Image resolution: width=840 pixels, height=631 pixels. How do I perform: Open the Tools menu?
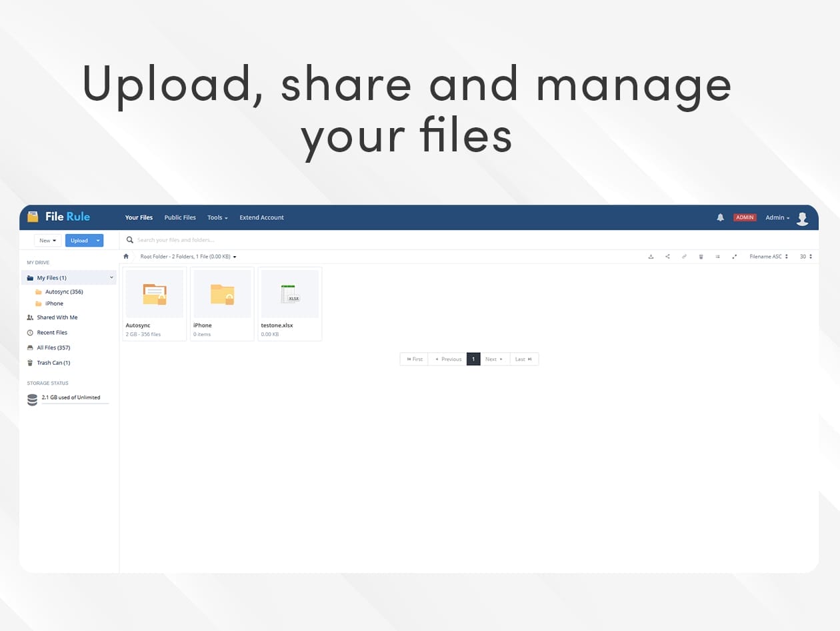(x=217, y=217)
